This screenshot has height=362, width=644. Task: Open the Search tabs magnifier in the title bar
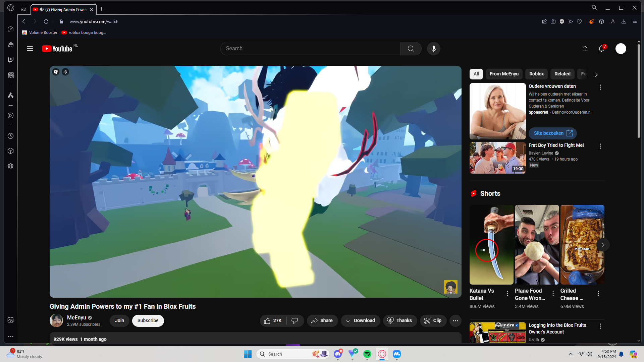594,7
